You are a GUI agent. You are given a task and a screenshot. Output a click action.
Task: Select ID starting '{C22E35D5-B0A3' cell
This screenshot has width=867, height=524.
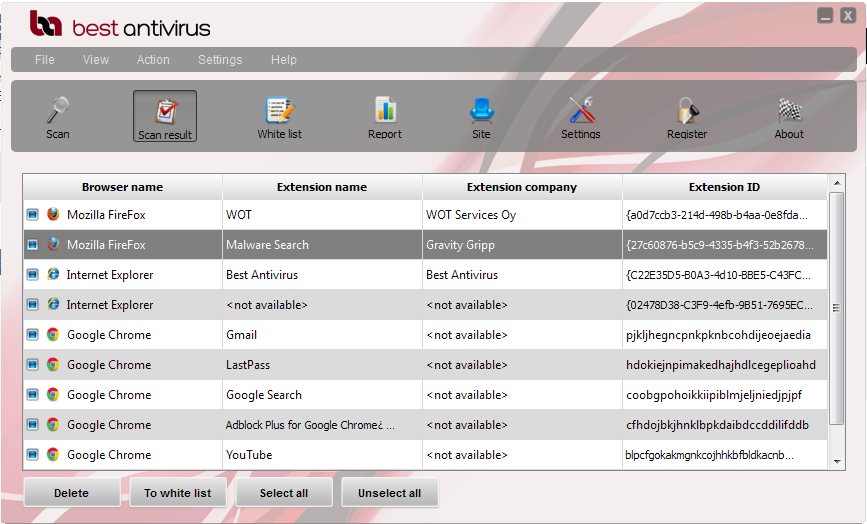coord(725,275)
